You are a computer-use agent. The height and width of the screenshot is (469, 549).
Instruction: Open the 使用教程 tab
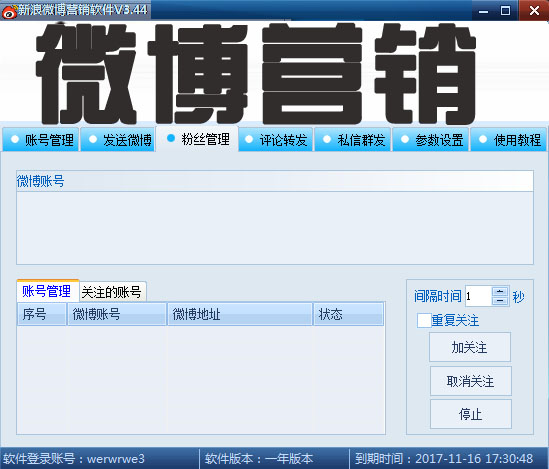(509, 140)
